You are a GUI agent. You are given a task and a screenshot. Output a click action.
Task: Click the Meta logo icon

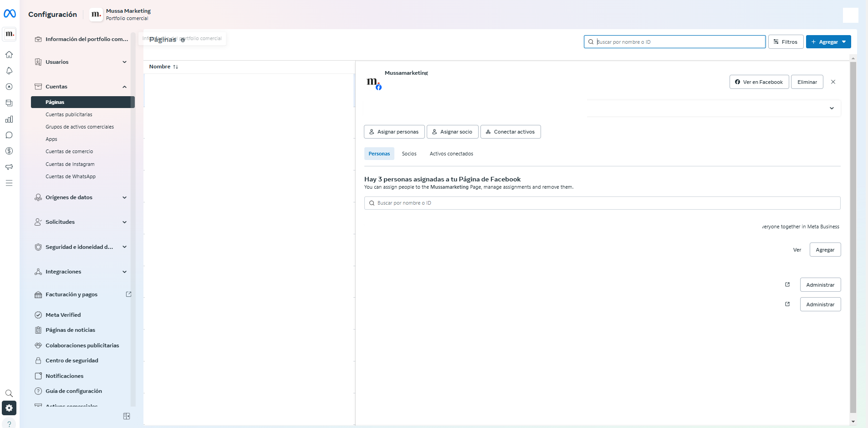tap(10, 14)
